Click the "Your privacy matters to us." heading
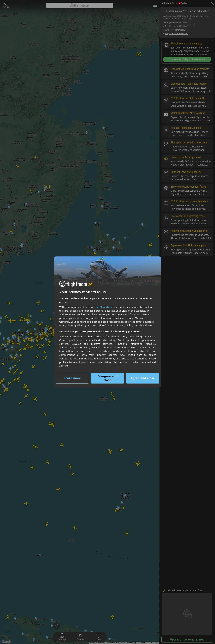This screenshot has height=644, width=215. (x=83, y=292)
